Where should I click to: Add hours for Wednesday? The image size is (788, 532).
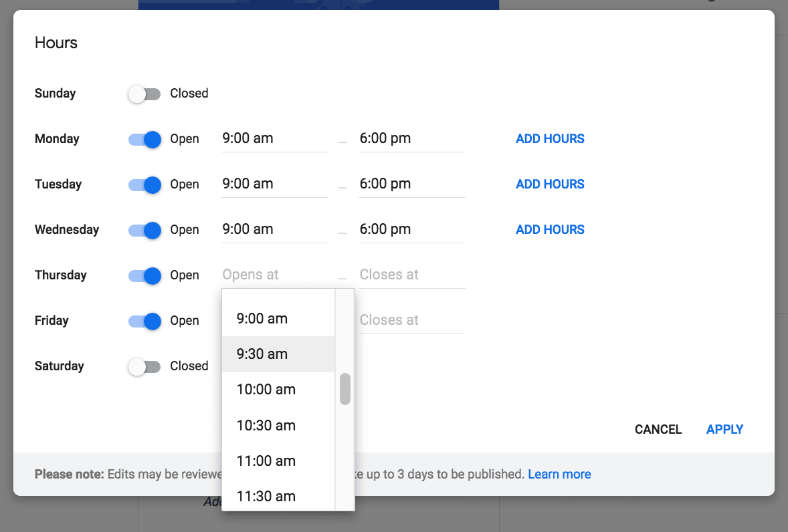550,229
